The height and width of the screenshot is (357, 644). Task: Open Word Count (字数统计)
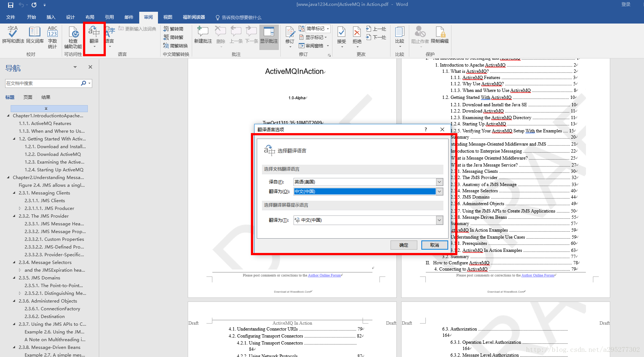tap(53, 37)
